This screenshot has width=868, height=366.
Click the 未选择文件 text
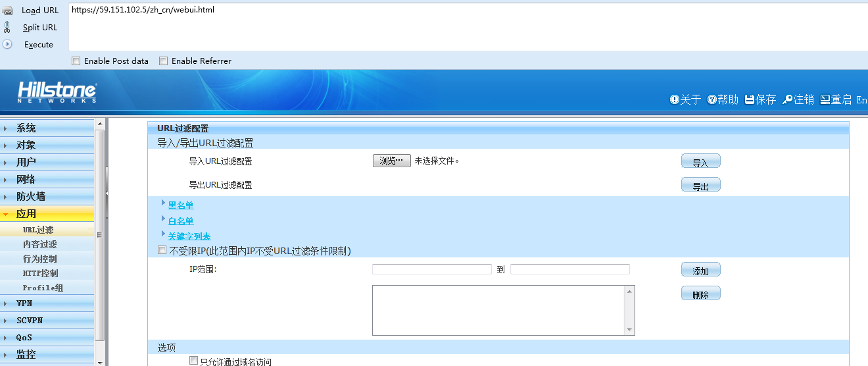tap(437, 161)
